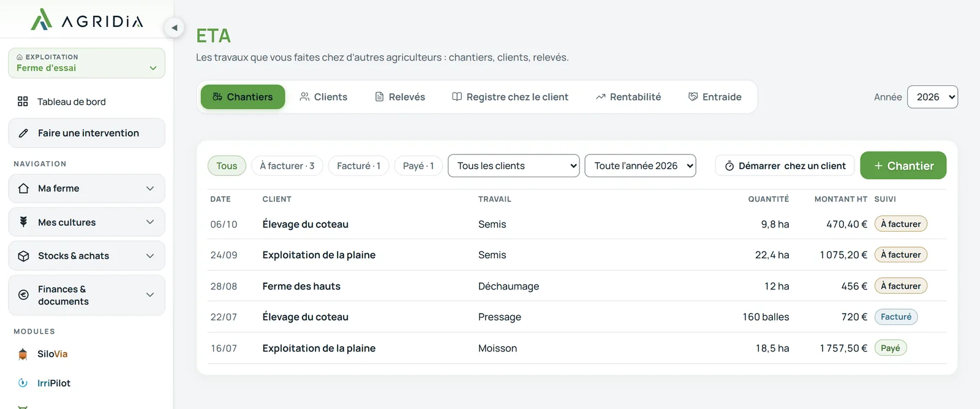Click the Déchaumage work cell
The height and width of the screenshot is (409, 980).
pyautogui.click(x=508, y=286)
